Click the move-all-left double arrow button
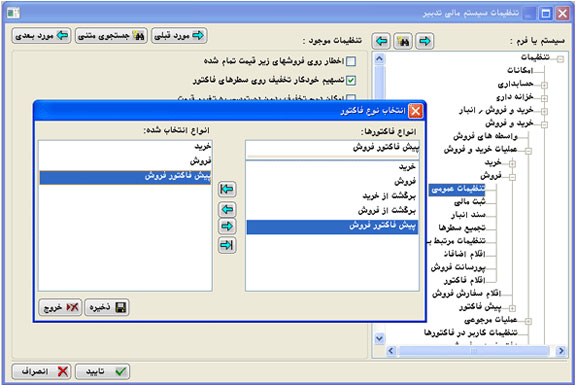Viewport: 579px width, 388px height. (x=227, y=189)
